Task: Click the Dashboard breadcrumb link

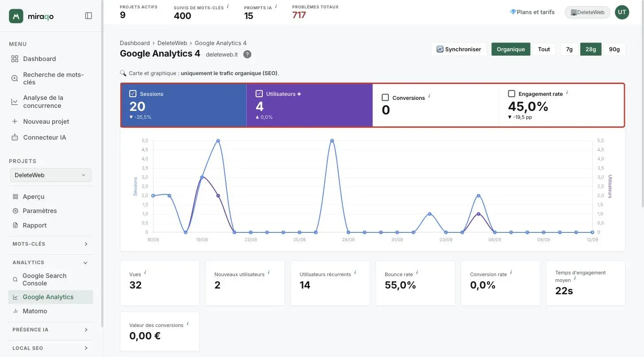Action: 135,43
